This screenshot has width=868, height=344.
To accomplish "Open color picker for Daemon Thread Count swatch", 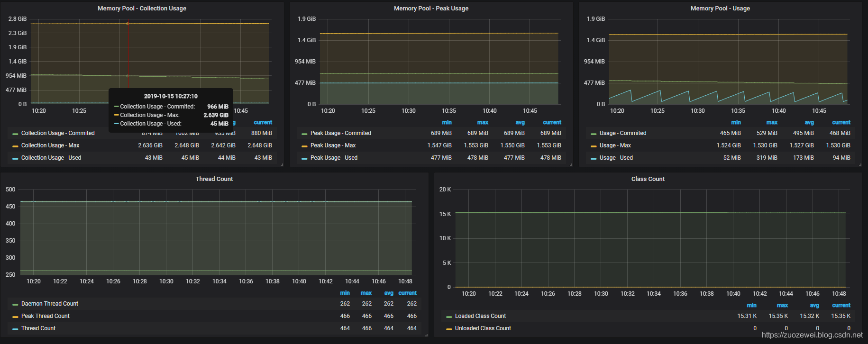I will click(x=15, y=304).
